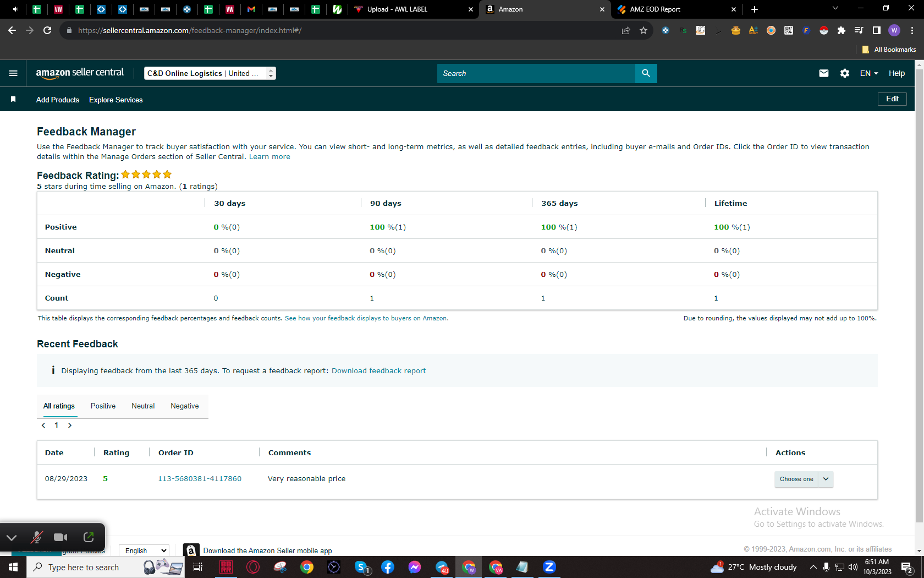Reload the page
The image size is (924, 578).
[x=47, y=30]
